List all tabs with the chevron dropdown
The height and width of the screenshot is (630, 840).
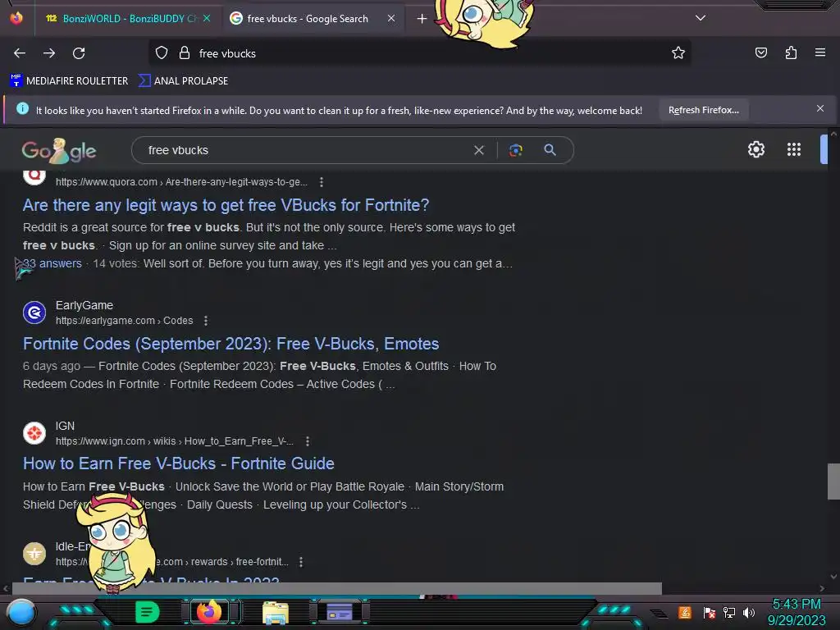[x=701, y=18]
